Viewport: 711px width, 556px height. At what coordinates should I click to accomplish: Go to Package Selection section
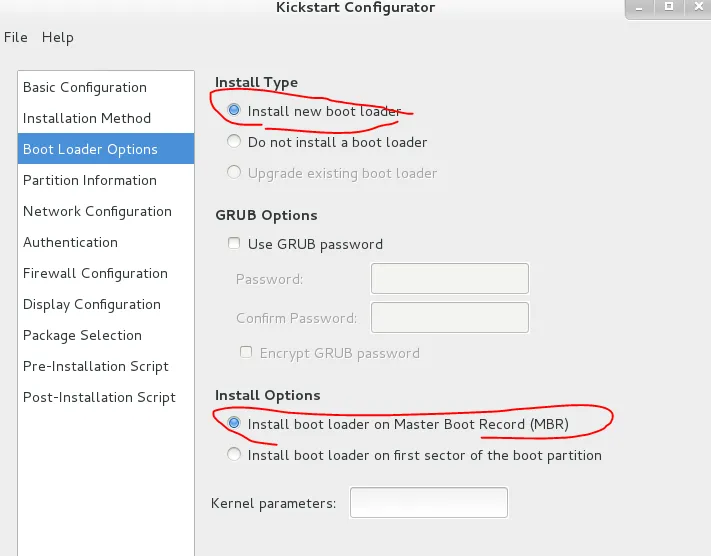[82, 335]
